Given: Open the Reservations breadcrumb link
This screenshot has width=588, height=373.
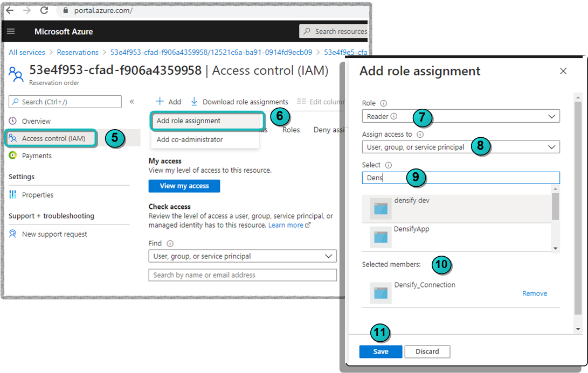Looking at the screenshot, I should [78, 52].
